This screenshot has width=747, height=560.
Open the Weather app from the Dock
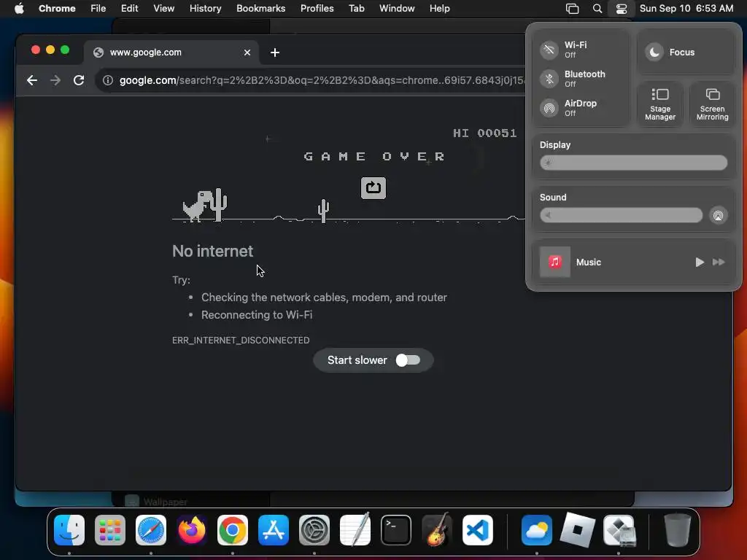[x=536, y=530]
